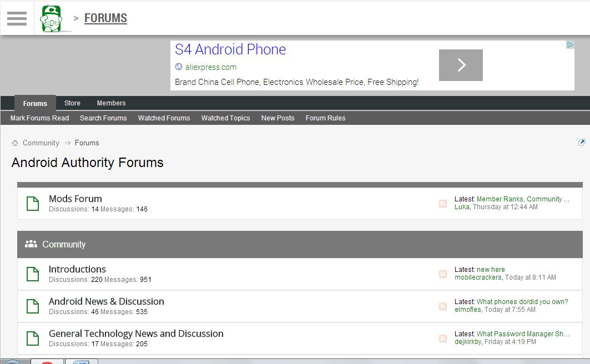
Task: Click the RSS icon beside Introductions forum
Action: pos(442,274)
